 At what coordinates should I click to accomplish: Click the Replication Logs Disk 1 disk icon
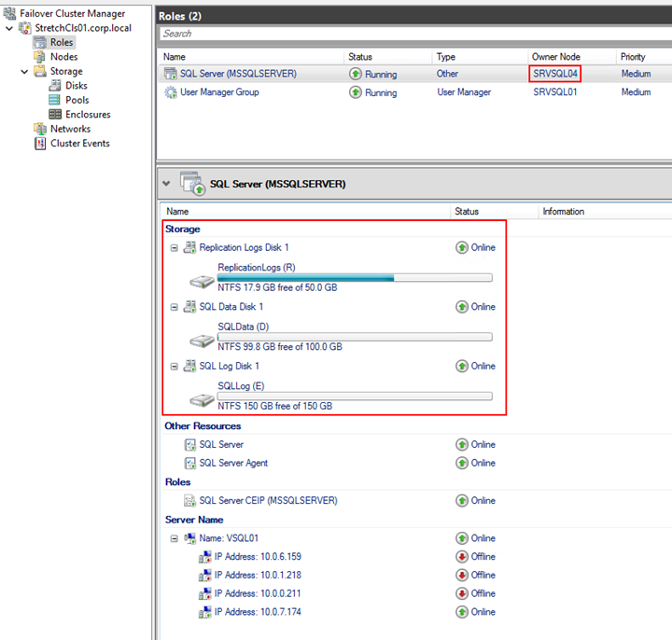(x=189, y=247)
